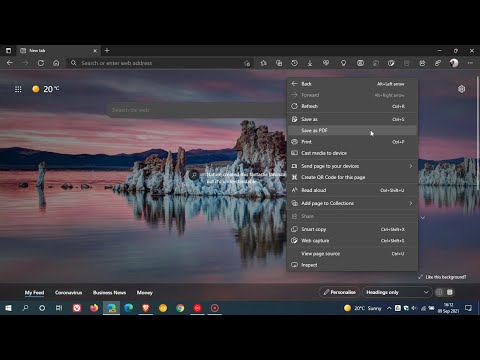This screenshot has height=360, width=480.
Task: Open the heart-pulse performance icon
Action: click(326, 63)
